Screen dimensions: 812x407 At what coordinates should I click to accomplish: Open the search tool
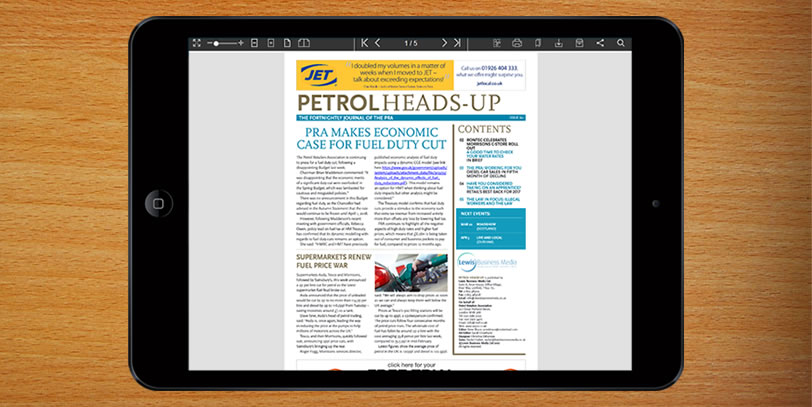(621, 43)
